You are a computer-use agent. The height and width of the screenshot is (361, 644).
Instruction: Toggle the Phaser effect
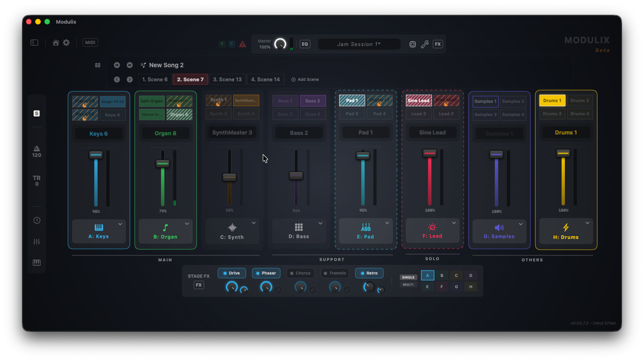266,273
